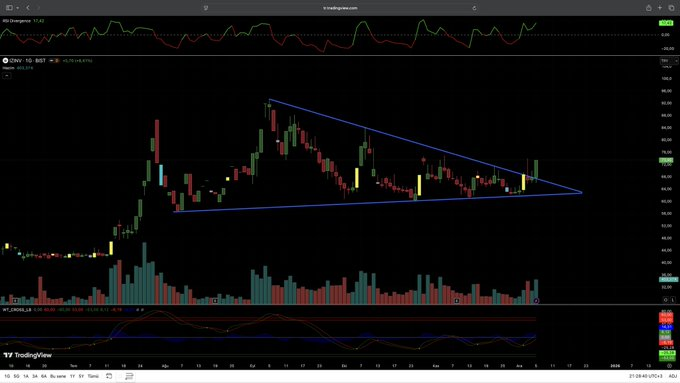Click the teal volume value label on price axis
Viewport: 680px width, 383px height.
point(668,279)
